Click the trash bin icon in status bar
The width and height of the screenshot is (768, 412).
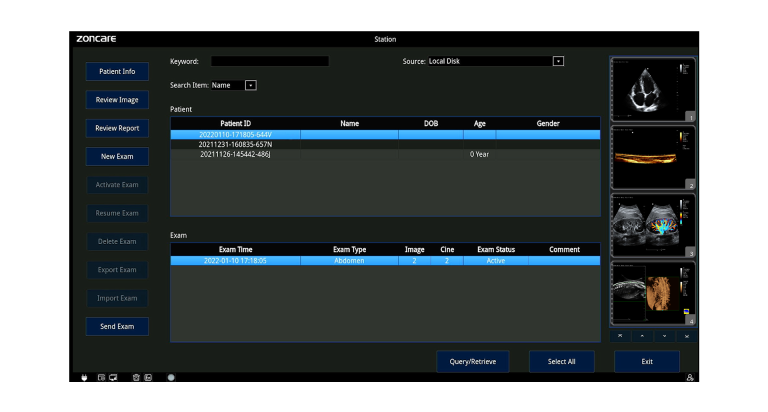click(136, 377)
